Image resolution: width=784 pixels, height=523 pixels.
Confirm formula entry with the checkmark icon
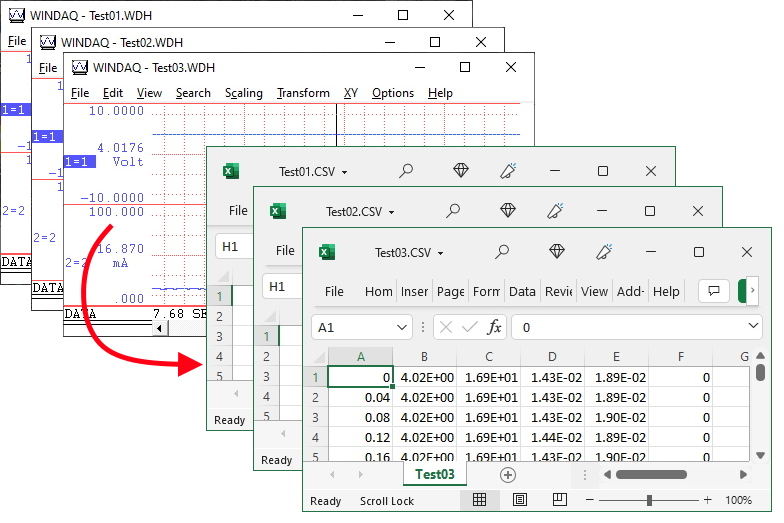coord(470,328)
